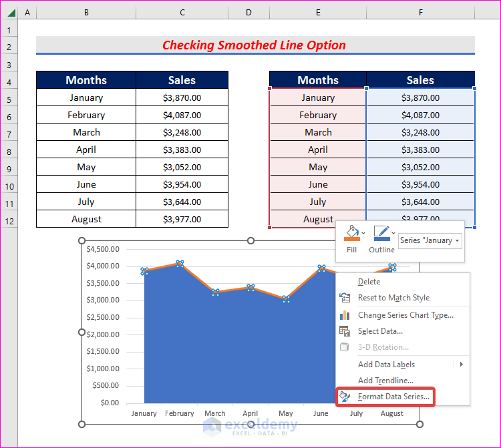Select column B header
Image resolution: width=501 pixels, height=448 pixels.
click(86, 13)
